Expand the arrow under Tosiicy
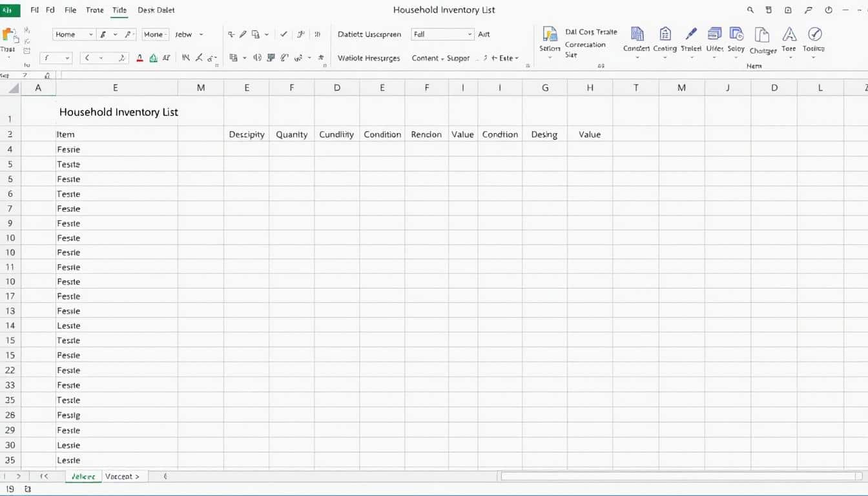The height and width of the screenshot is (496, 868). [x=813, y=57]
